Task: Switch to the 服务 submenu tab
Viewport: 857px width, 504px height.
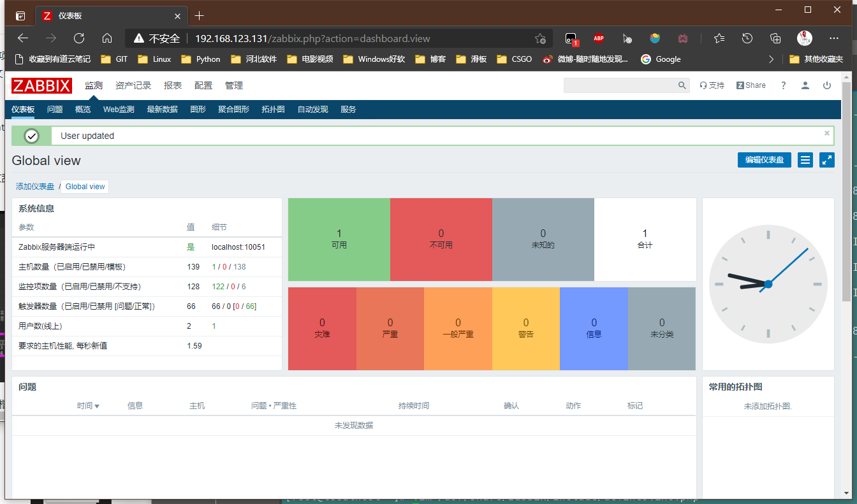Action: [348, 110]
